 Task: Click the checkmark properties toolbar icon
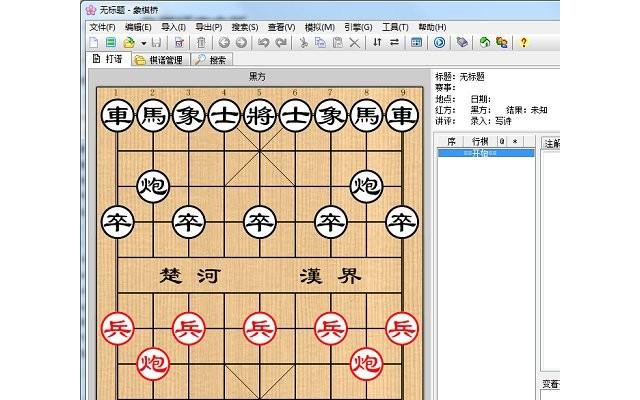179,42
